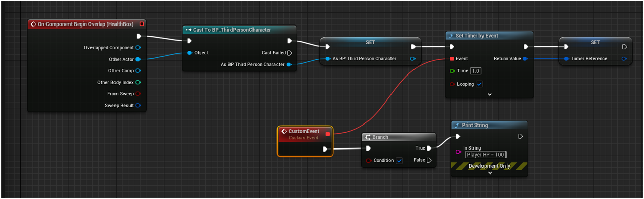Viewport: 644px width, 199px height.
Task: Click the Timer Reference input pin
Action: point(566,59)
